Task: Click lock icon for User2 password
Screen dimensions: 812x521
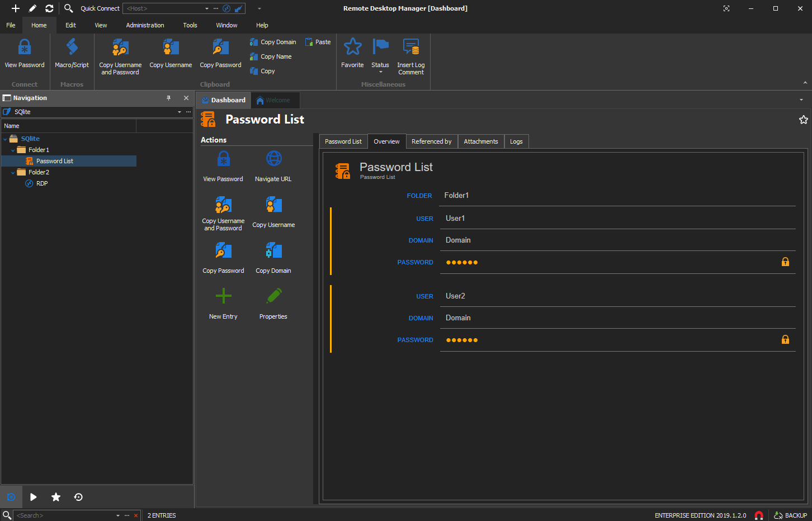Action: click(785, 339)
